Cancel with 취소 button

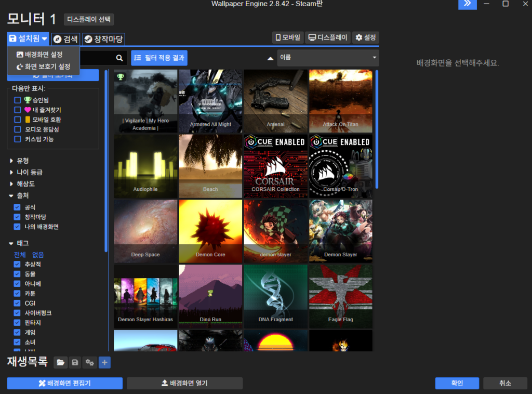[505, 383]
